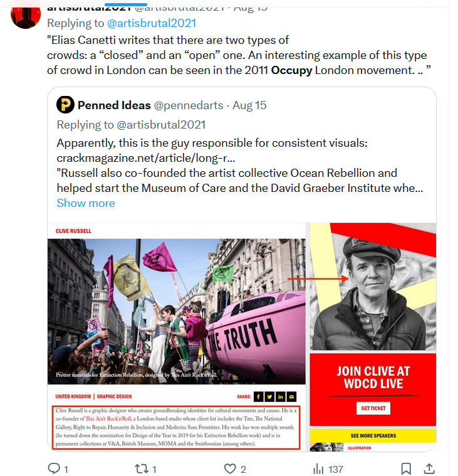The width and height of the screenshot is (458, 476).
Task: Retweet this post using the repost icon
Action: (142, 468)
